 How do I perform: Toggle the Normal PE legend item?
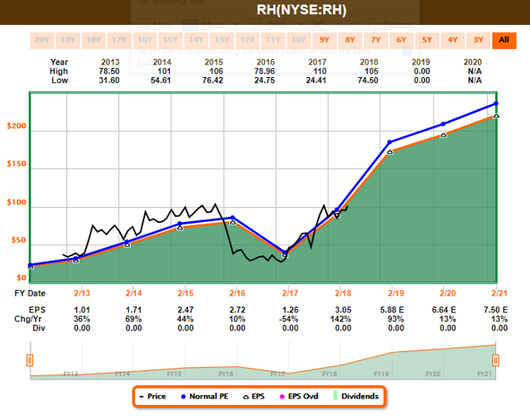205,396
